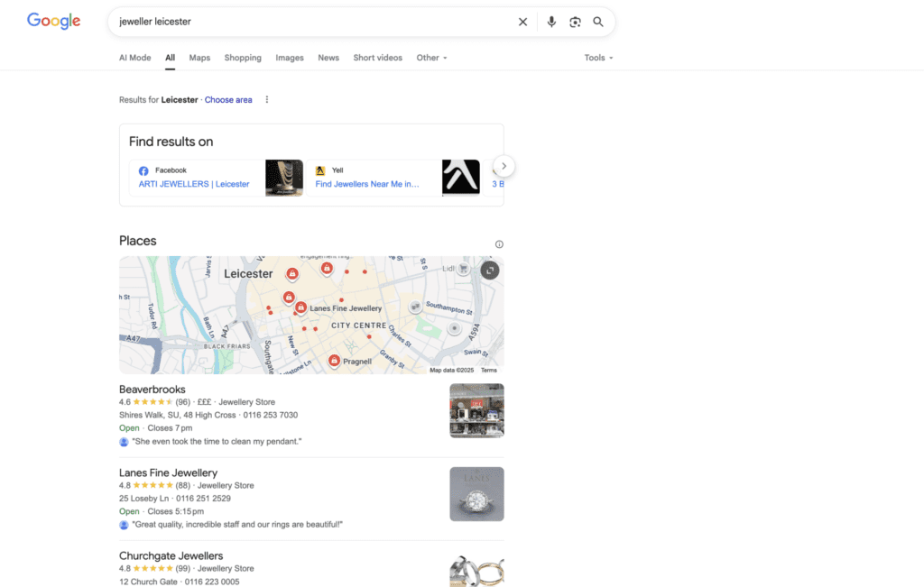924x587 pixels.
Task: Clear the search box text
Action: tap(522, 22)
